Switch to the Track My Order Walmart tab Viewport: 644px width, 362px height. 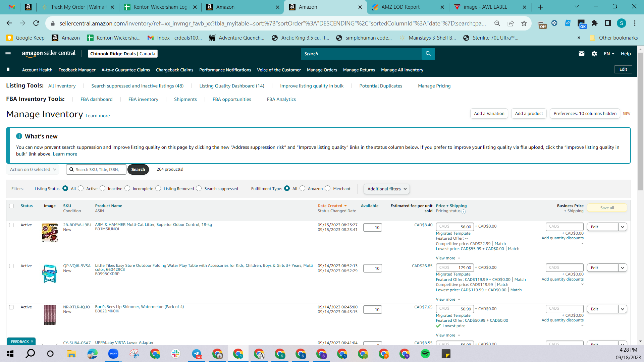coord(78,7)
